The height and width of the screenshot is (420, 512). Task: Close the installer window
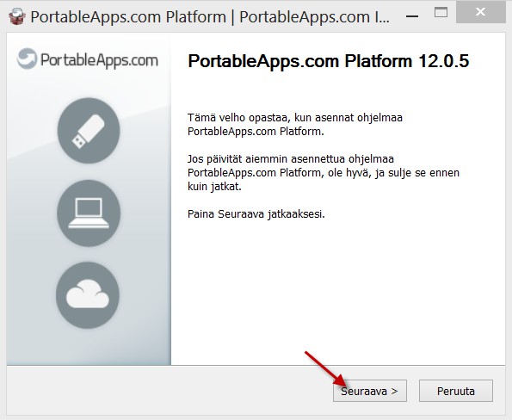480,13
